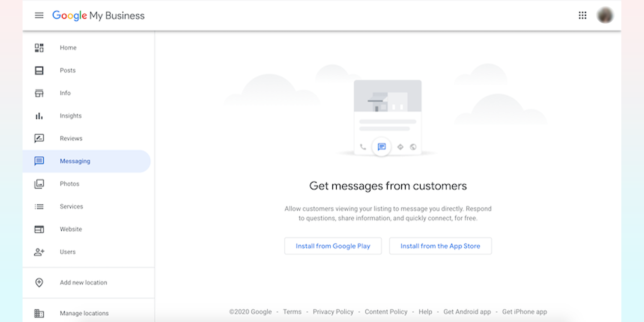
Task: Open Google apps grid menu
Action: coord(582,15)
